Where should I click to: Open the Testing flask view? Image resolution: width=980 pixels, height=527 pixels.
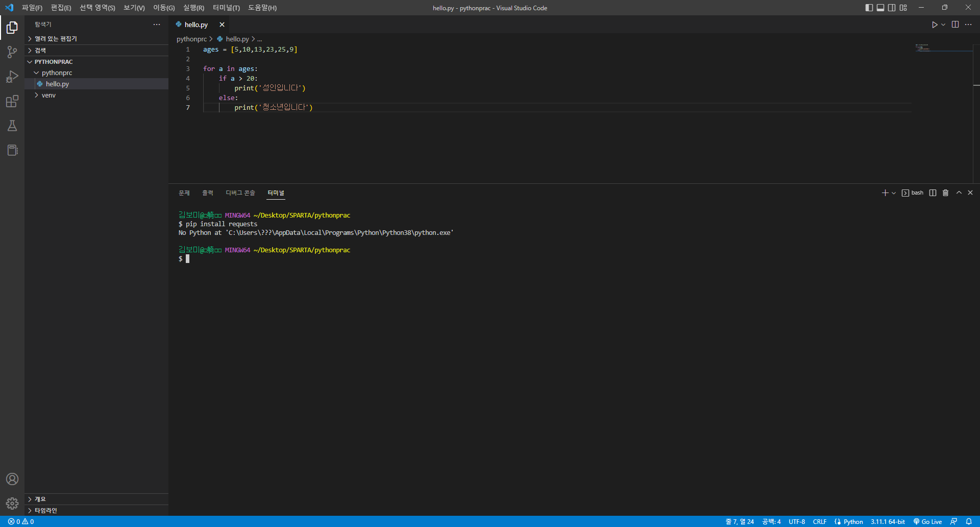[x=12, y=126]
